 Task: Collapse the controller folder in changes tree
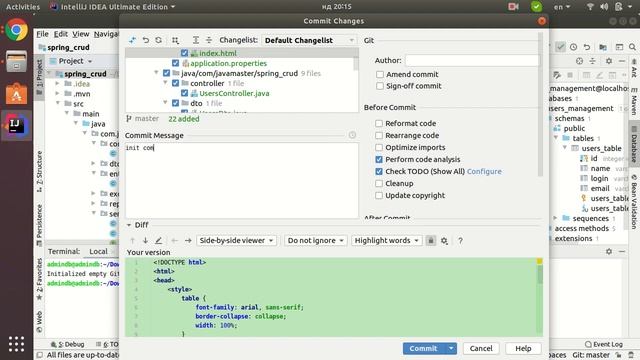pyautogui.click(x=165, y=83)
